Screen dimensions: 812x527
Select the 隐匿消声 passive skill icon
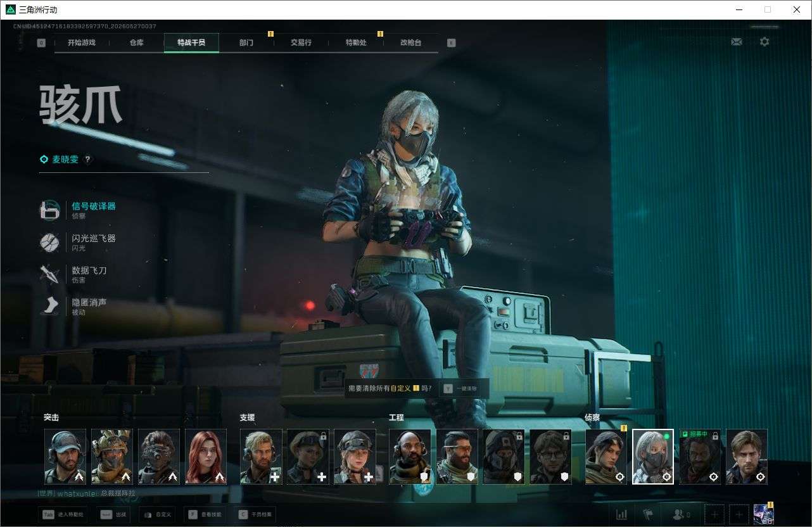click(49, 307)
